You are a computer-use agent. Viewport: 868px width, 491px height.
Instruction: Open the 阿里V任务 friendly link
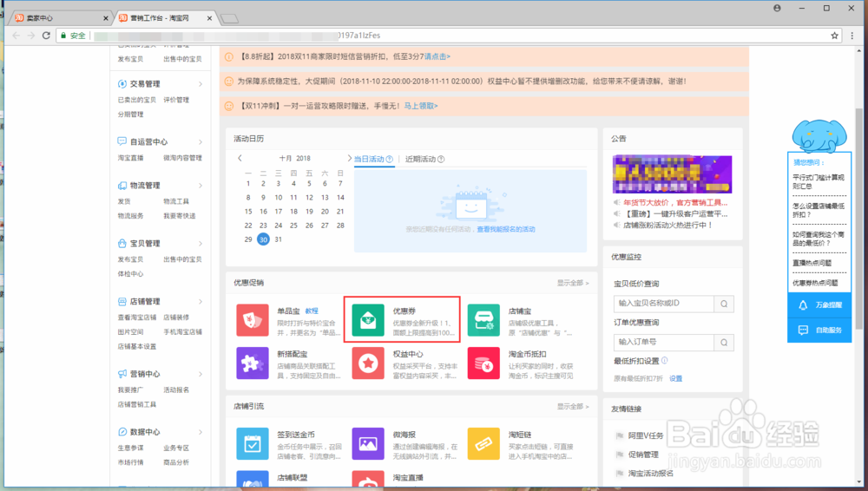point(646,435)
